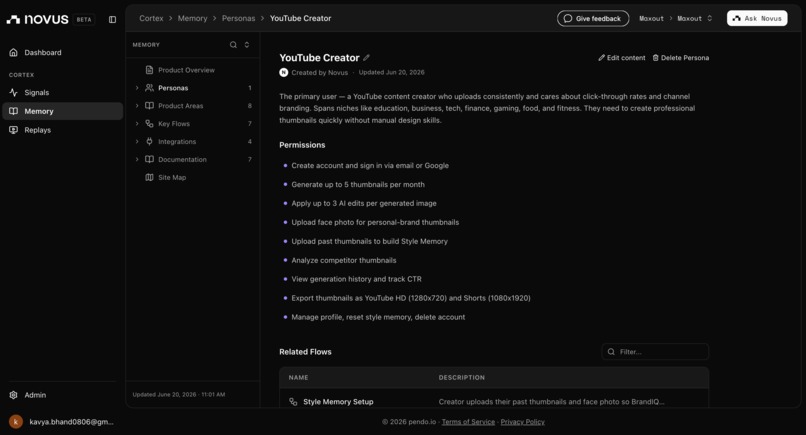Search memory with the magnifier icon
Image resolution: width=806 pixels, height=435 pixels.
point(233,45)
